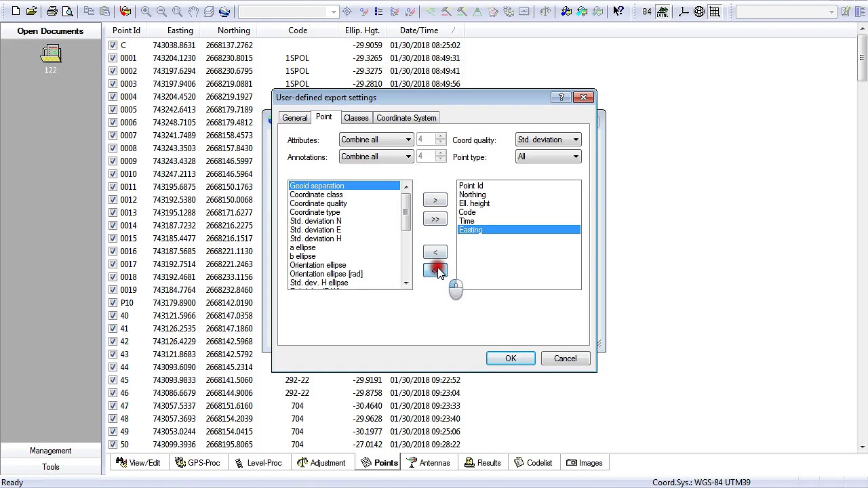This screenshot has width=868, height=488.
Task: Open the Antennas bottom tab
Action: (x=429, y=463)
